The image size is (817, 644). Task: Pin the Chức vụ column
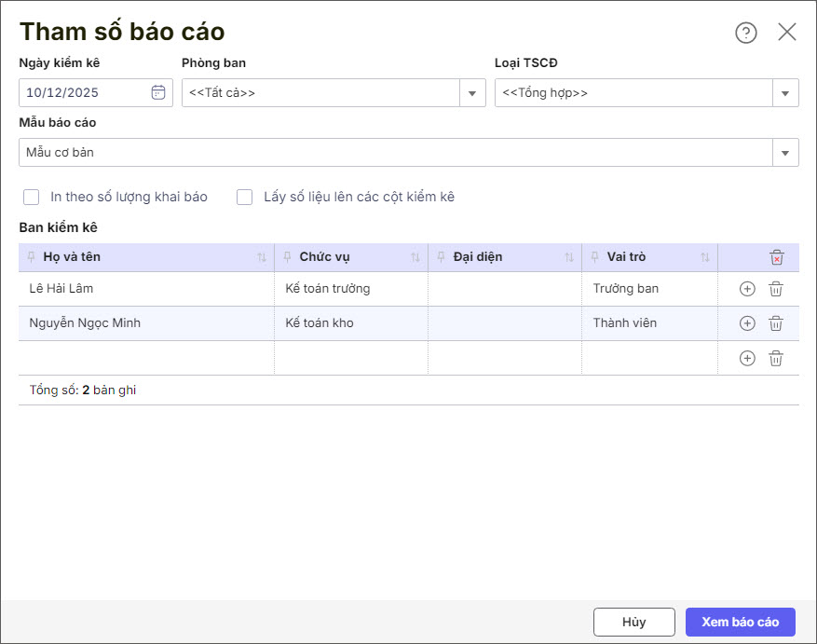tap(288, 257)
